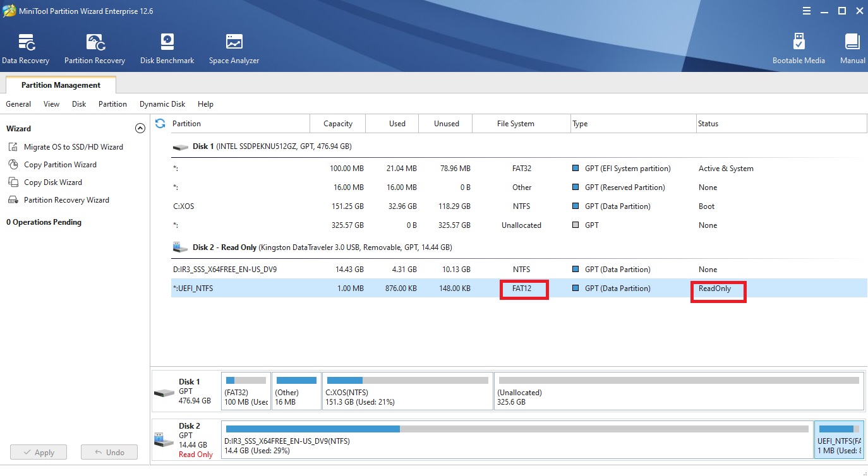The width and height of the screenshot is (868, 476).
Task: Select the (Other) 16 MB block in disk map
Action: click(x=296, y=391)
